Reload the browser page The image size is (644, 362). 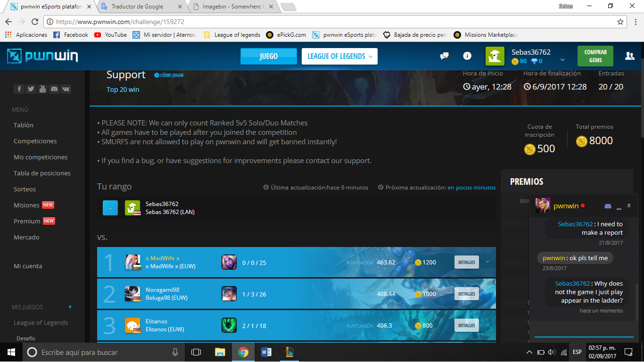35,22
